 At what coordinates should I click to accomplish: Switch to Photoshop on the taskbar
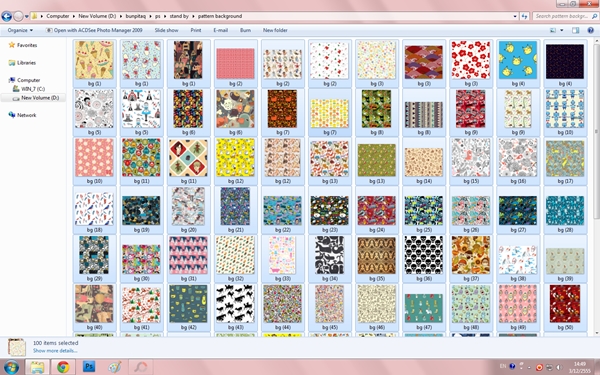coord(89,367)
